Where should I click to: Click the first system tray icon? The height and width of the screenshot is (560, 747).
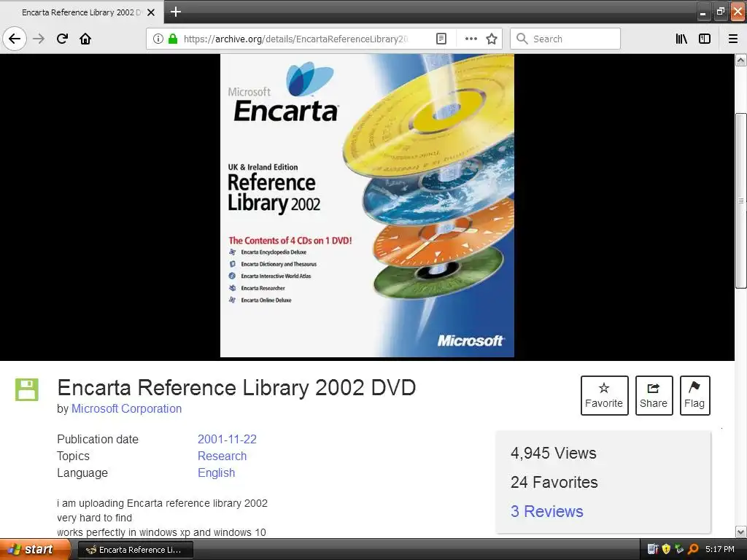pyautogui.click(x=653, y=549)
